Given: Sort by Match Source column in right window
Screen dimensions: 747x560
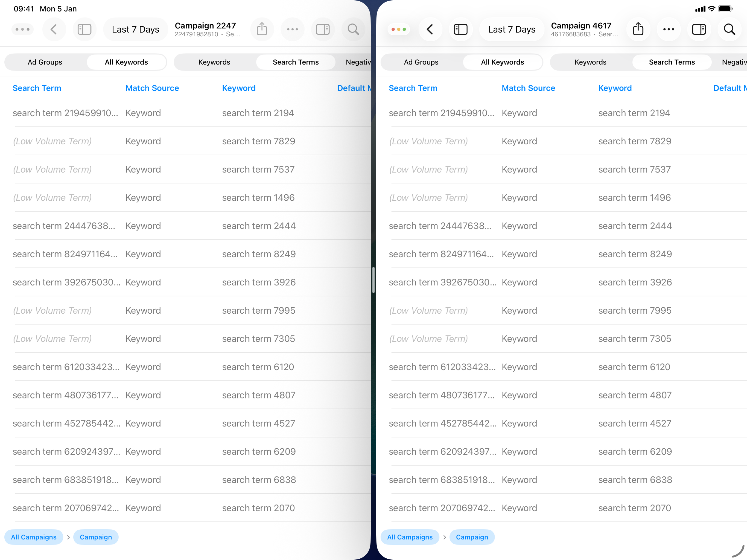Looking at the screenshot, I should click(528, 88).
